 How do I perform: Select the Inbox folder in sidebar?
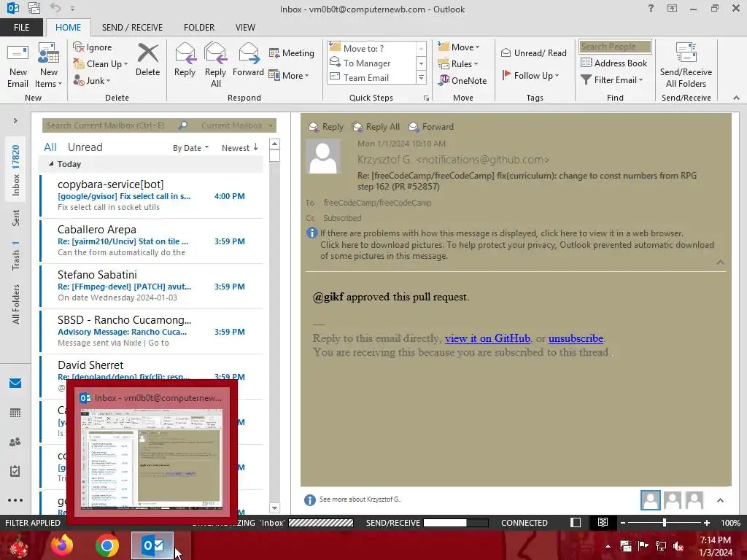(x=16, y=171)
